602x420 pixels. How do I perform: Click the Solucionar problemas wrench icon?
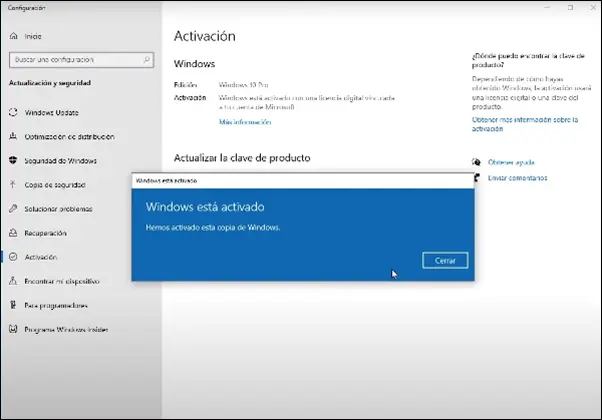click(x=13, y=208)
